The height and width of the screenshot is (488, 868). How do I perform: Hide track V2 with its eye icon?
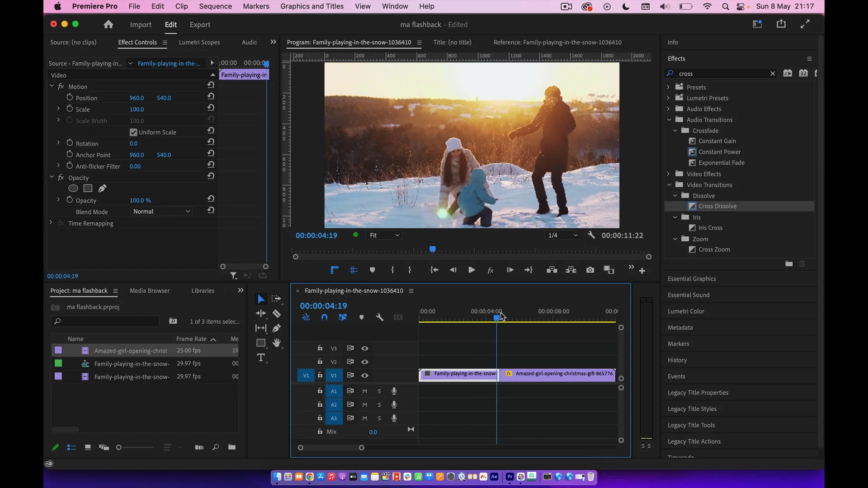pos(365,361)
